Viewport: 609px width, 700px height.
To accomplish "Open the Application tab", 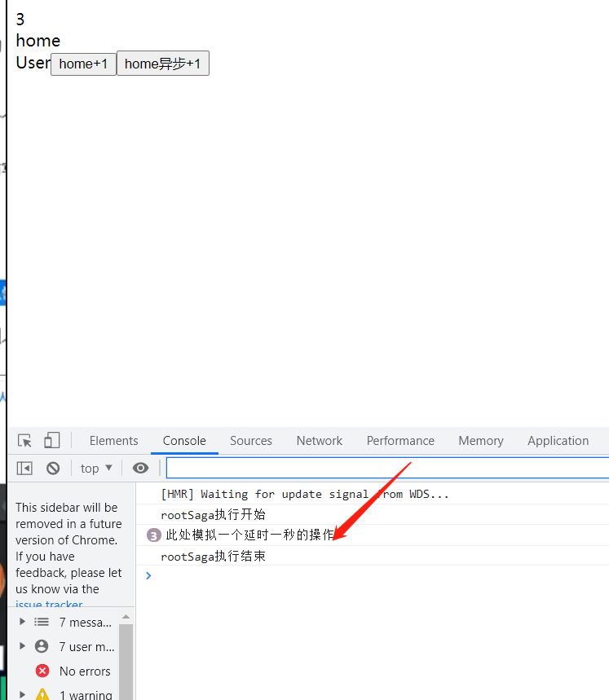I will pos(558,441).
